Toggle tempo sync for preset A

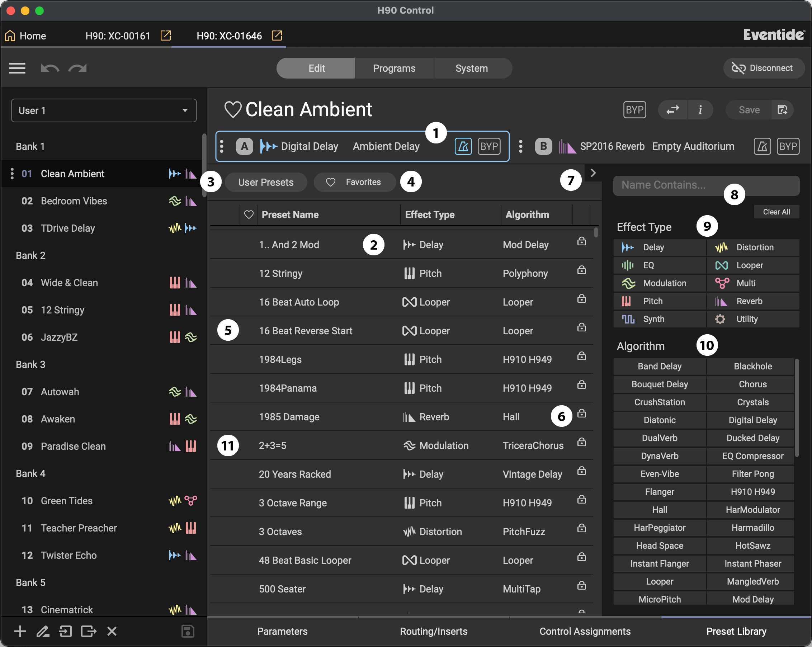tap(463, 146)
